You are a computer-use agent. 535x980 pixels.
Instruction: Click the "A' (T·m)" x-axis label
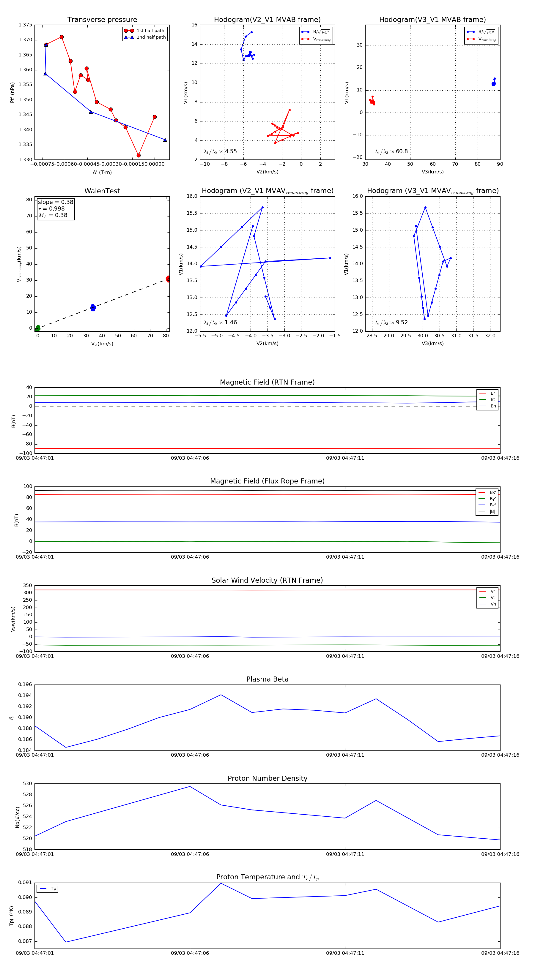(102, 172)
